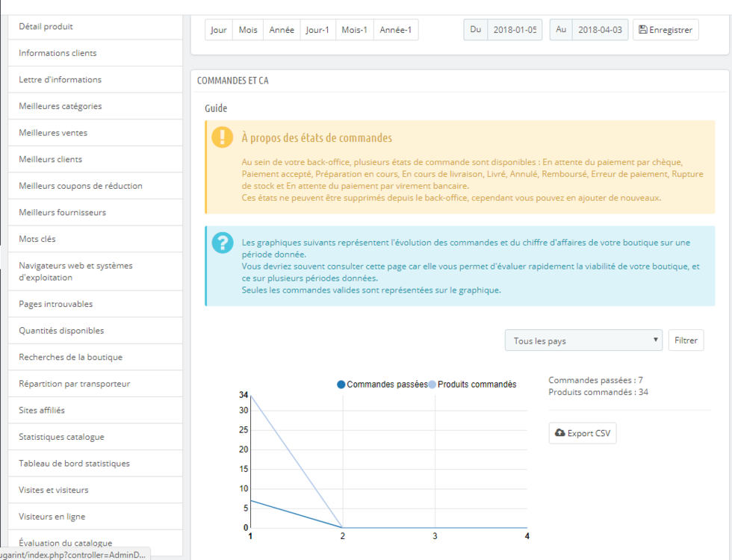Click the Du label addon
732x560 pixels.
click(x=476, y=30)
